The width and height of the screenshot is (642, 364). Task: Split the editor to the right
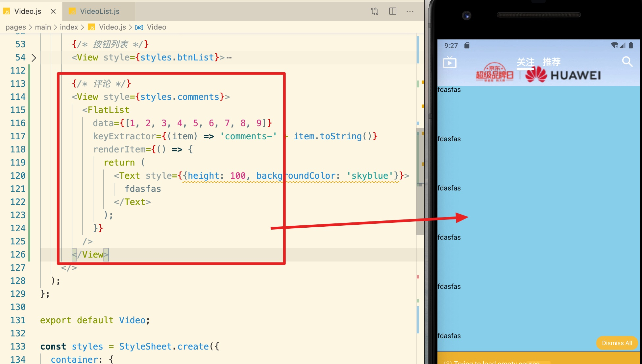pyautogui.click(x=393, y=11)
